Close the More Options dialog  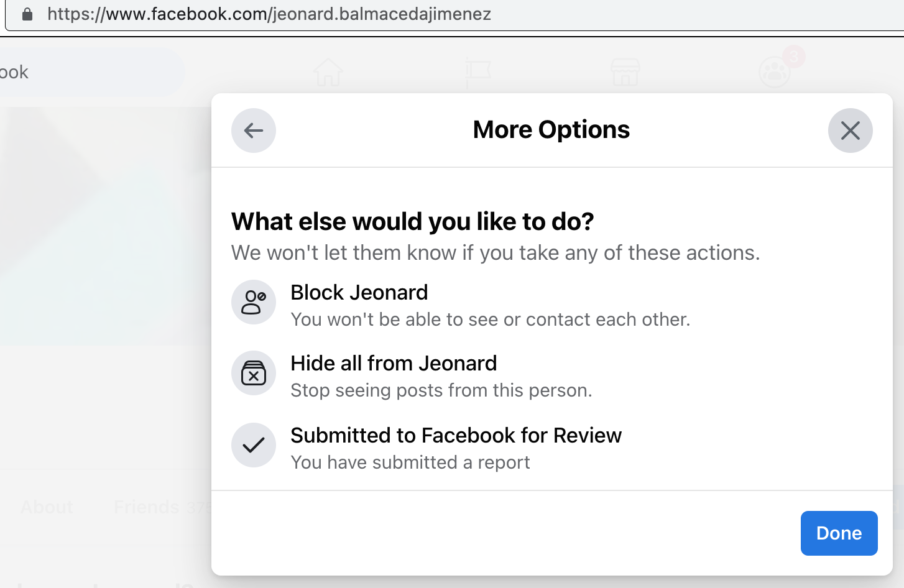click(850, 131)
